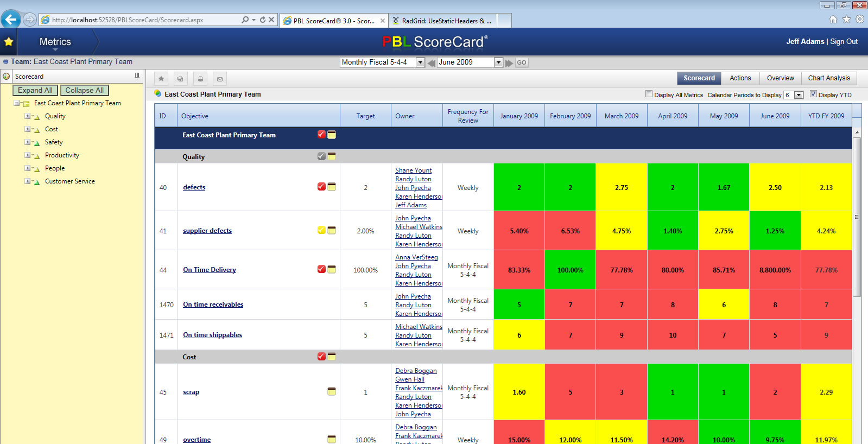Switch to the Chart Analysis tab
This screenshot has width=868, height=444.
click(x=829, y=78)
